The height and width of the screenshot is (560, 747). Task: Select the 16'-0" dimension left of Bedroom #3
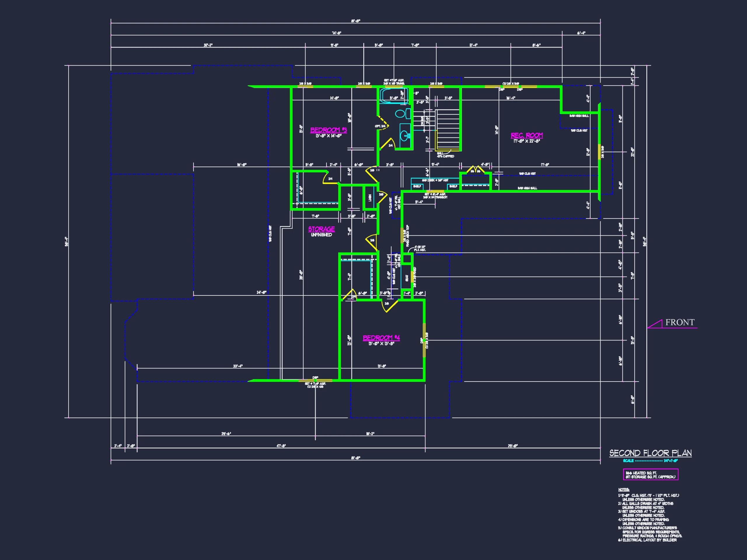pos(242,165)
